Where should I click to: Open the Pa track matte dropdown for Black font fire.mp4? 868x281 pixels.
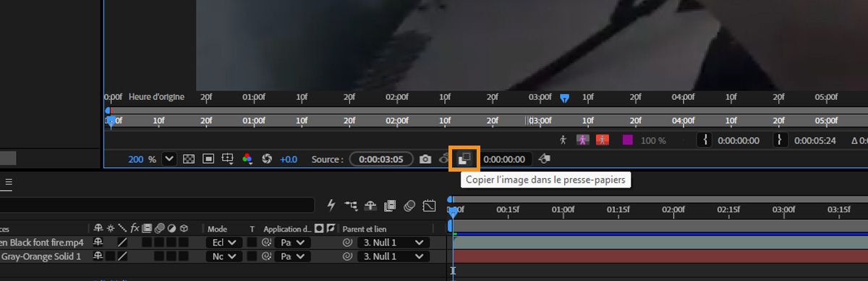coord(292,243)
